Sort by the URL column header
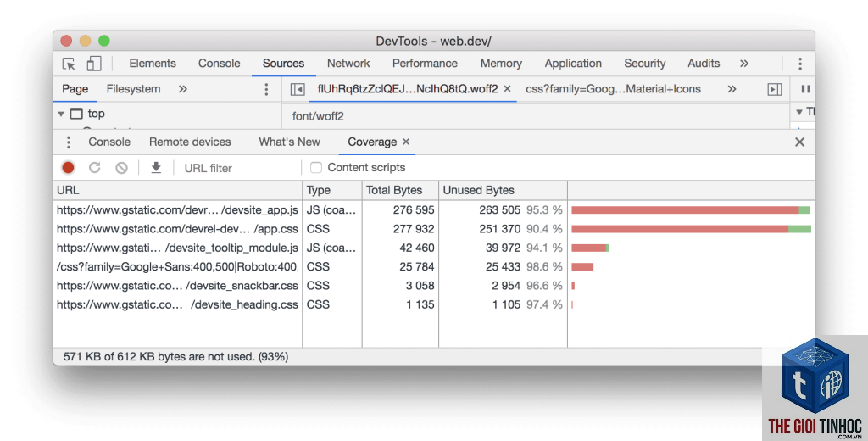Viewport: 868px width, 441px height. pyautogui.click(x=178, y=190)
